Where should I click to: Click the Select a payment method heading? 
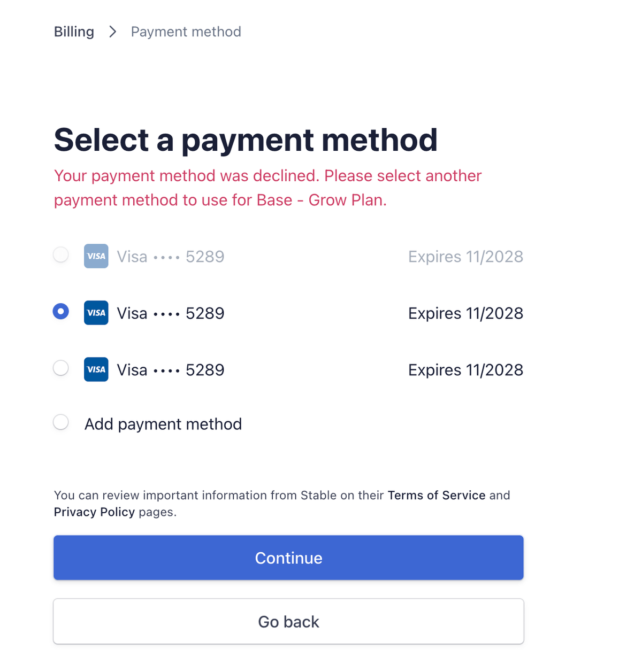click(x=246, y=140)
